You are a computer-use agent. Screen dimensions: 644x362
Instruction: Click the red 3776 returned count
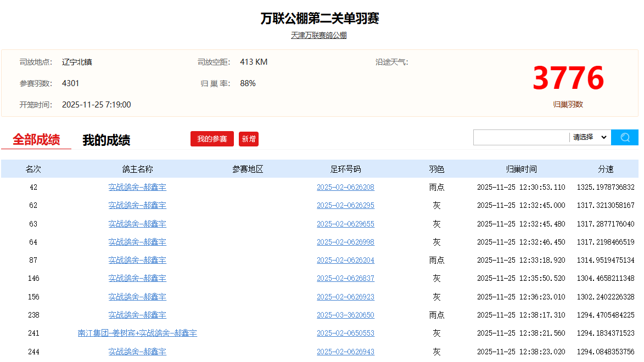568,78
